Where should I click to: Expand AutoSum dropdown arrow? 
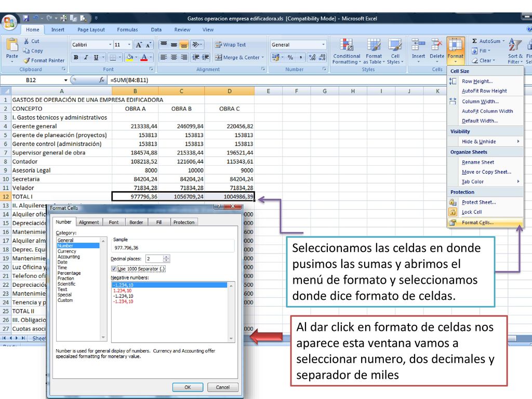pos(504,41)
